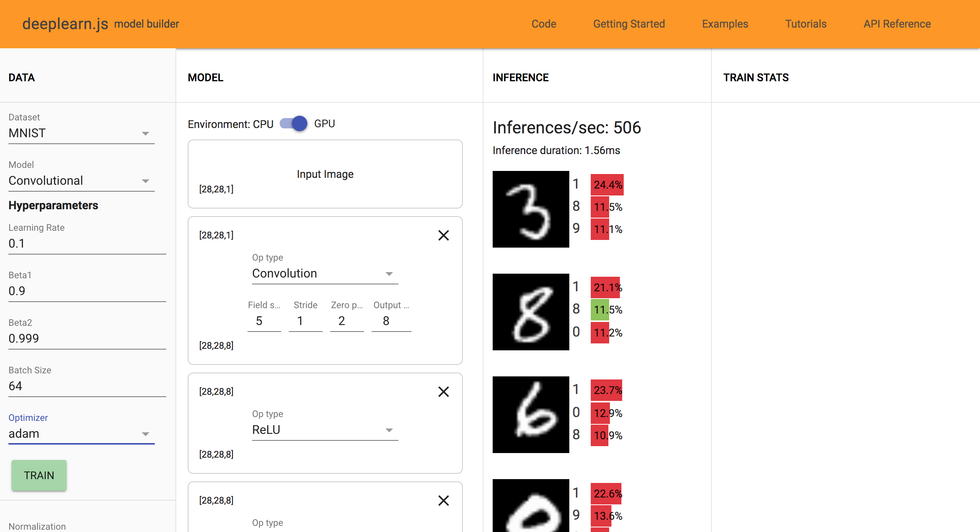
Task: Remove the Convolution layer
Action: pyautogui.click(x=443, y=235)
